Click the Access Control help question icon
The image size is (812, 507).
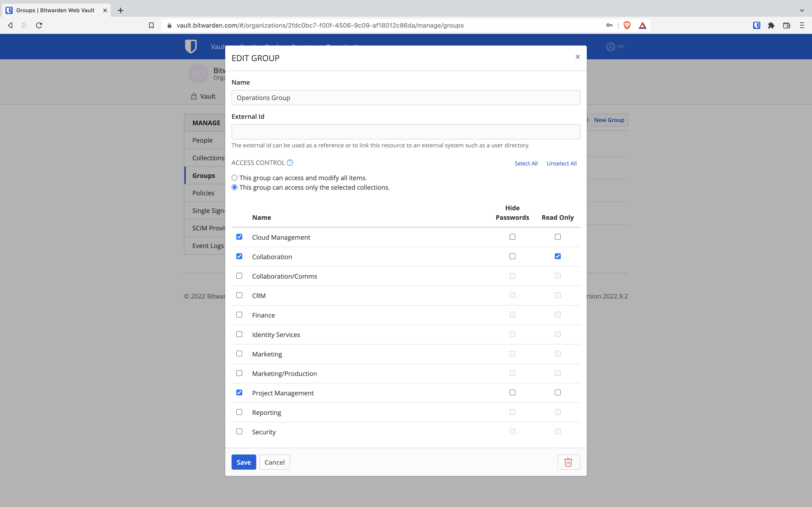(290, 163)
